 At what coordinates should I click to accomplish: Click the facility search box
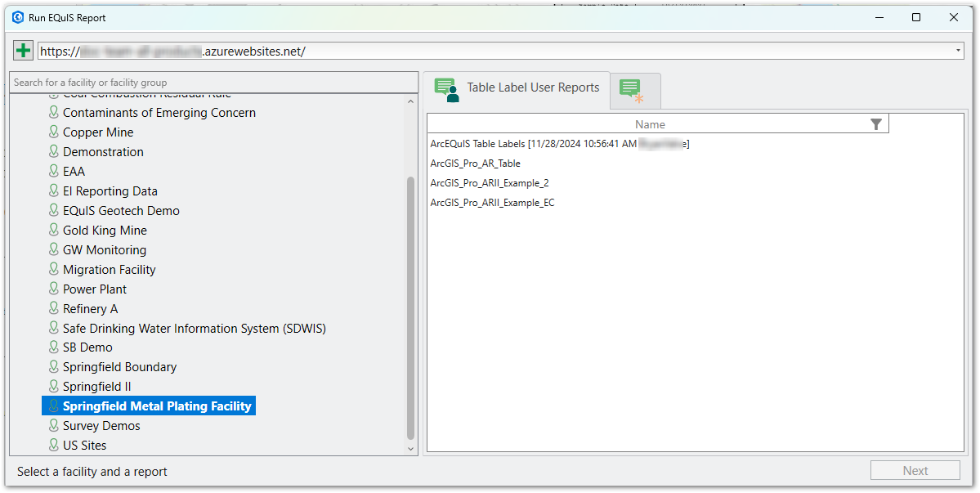pyautogui.click(x=214, y=83)
